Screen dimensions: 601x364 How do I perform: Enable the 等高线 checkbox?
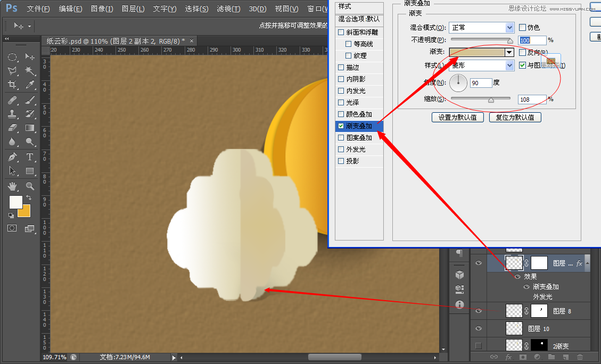[349, 44]
